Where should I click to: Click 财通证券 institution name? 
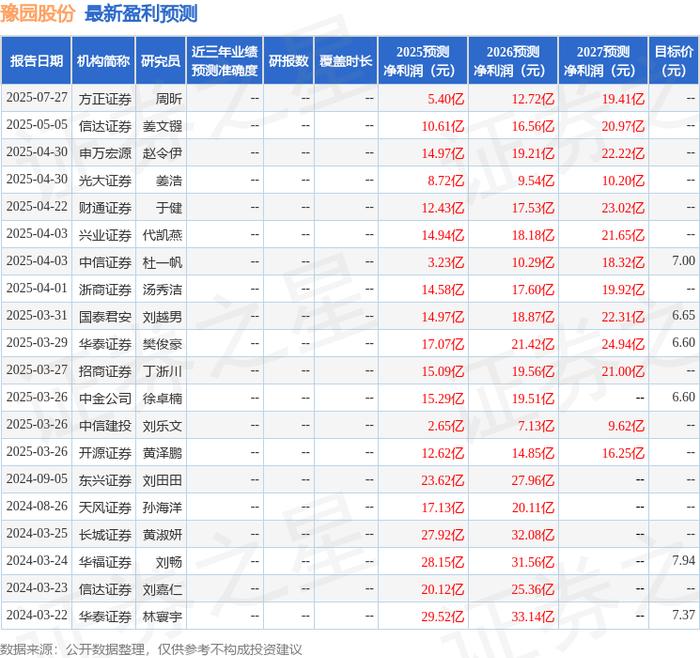click(105, 208)
